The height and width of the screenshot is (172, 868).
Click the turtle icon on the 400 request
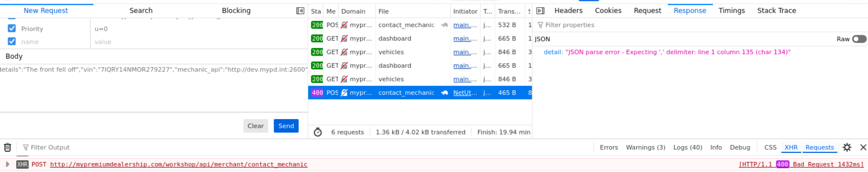pyautogui.click(x=444, y=93)
